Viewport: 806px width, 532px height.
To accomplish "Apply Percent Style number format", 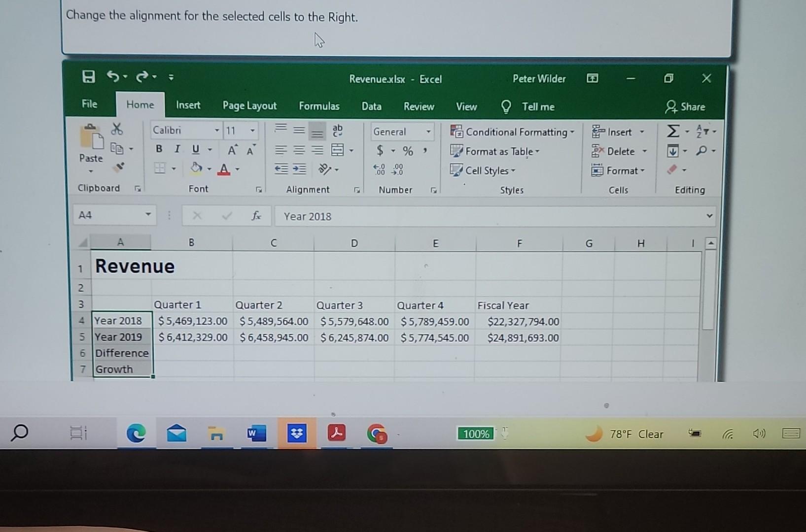I will click(x=408, y=151).
